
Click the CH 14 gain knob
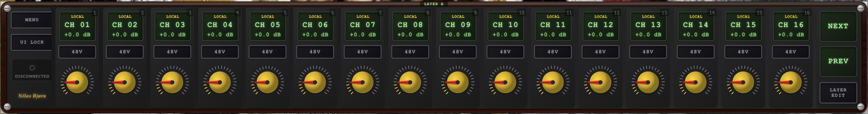click(x=695, y=82)
